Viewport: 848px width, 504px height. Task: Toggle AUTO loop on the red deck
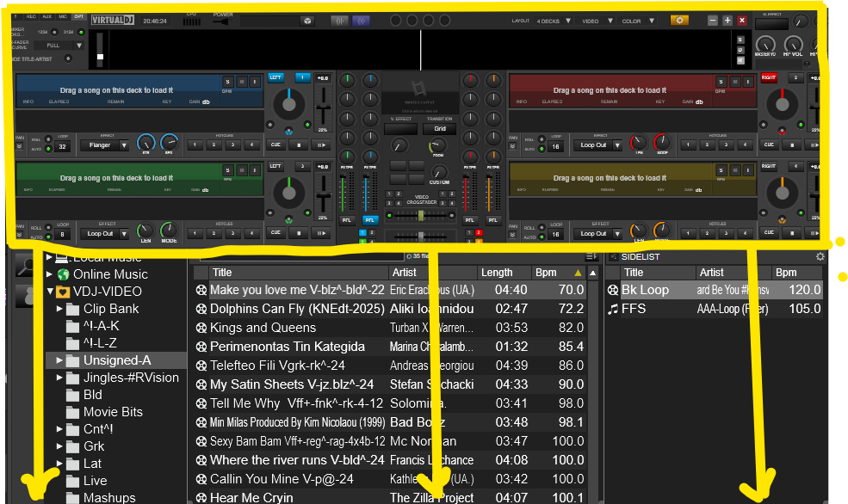tap(542, 149)
